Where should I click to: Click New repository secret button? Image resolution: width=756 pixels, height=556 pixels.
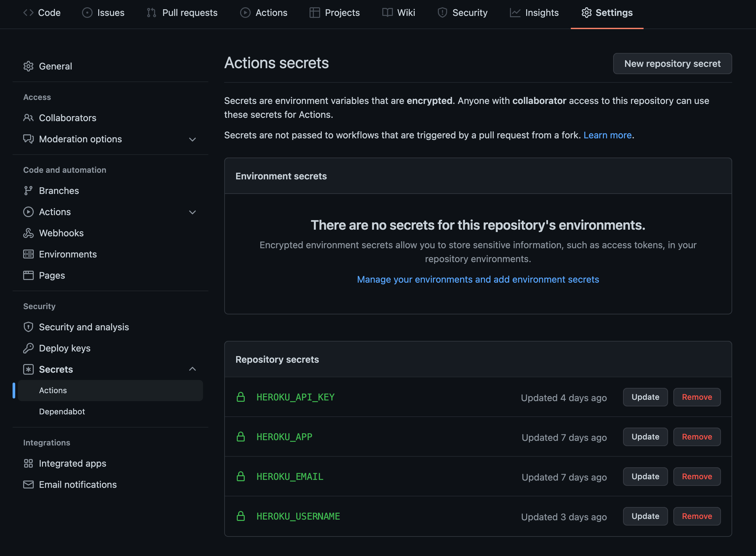pos(672,64)
